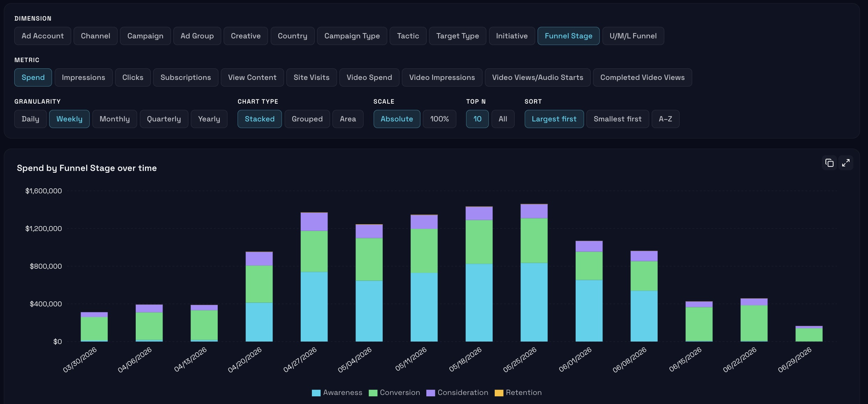Show All items in Top N
This screenshot has width=868, height=404.
click(503, 119)
